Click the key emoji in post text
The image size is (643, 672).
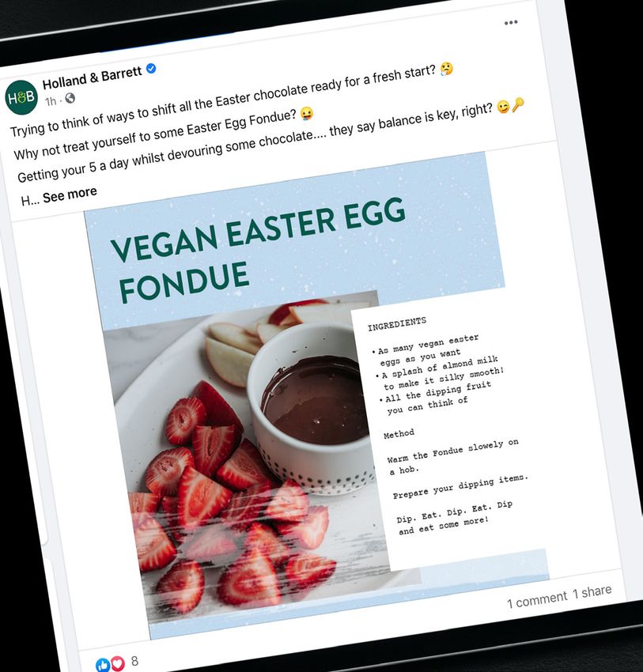tap(518, 104)
